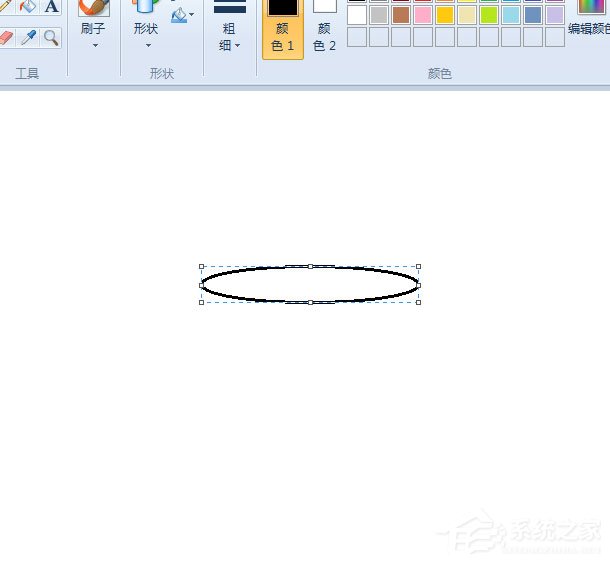
Task: Select the Text tool (A)
Action: pos(51,6)
